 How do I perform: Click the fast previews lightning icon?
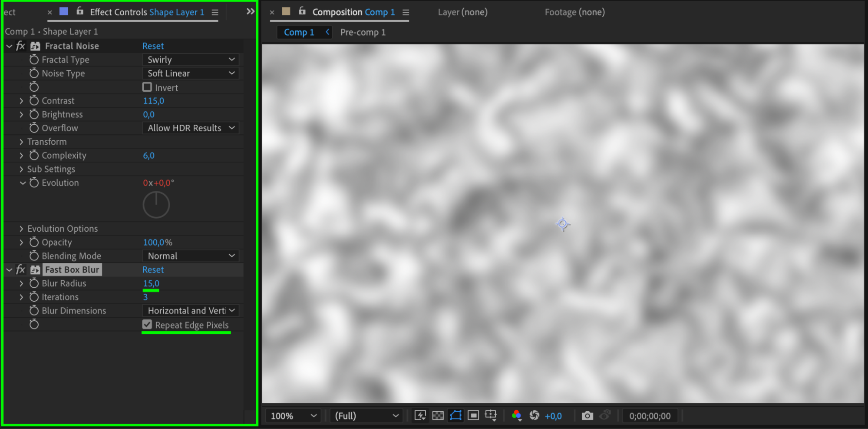420,416
